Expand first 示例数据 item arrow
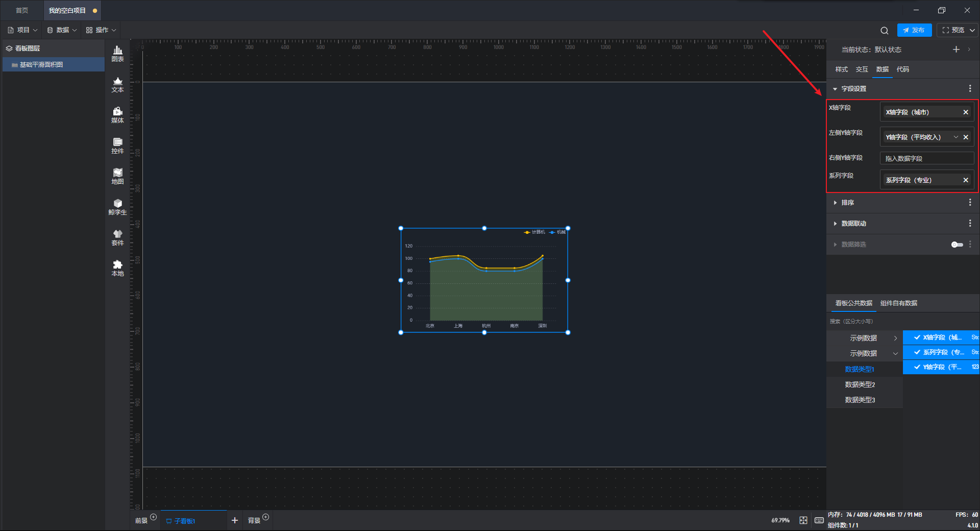The width and height of the screenshot is (980, 531). pos(895,339)
